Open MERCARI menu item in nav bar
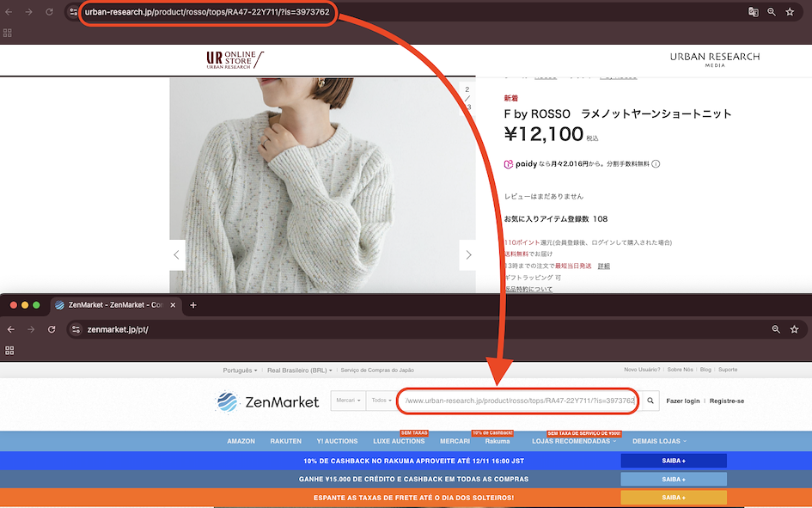Image resolution: width=812 pixels, height=508 pixels. pos(455,441)
